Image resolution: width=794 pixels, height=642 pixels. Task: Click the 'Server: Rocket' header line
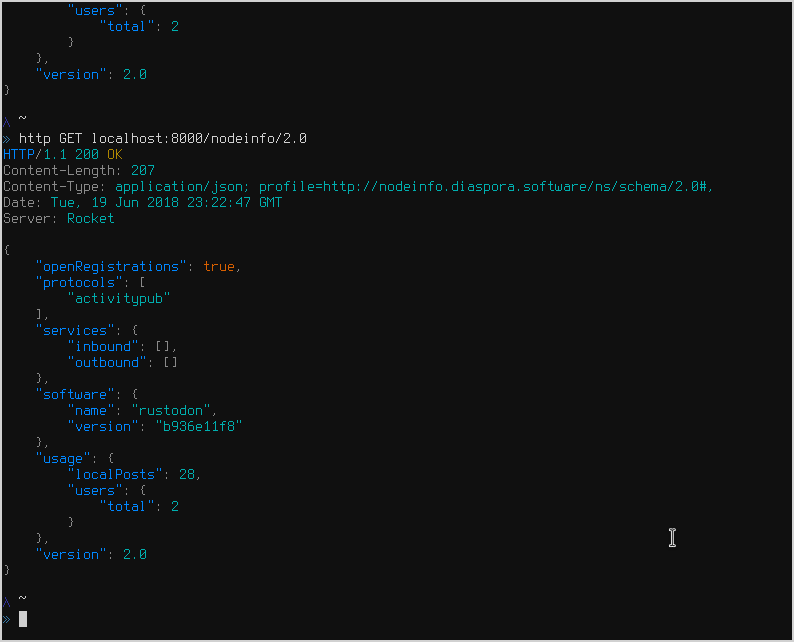59,219
